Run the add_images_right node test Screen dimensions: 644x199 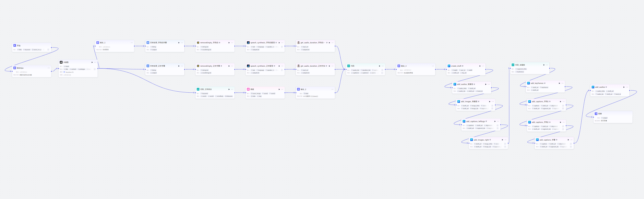click(503, 140)
